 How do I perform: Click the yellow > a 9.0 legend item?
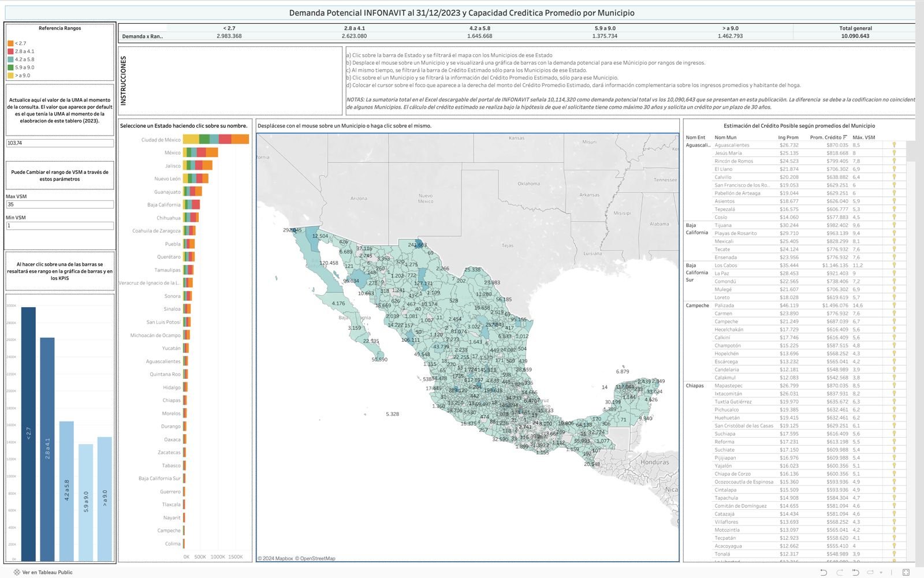[19, 76]
